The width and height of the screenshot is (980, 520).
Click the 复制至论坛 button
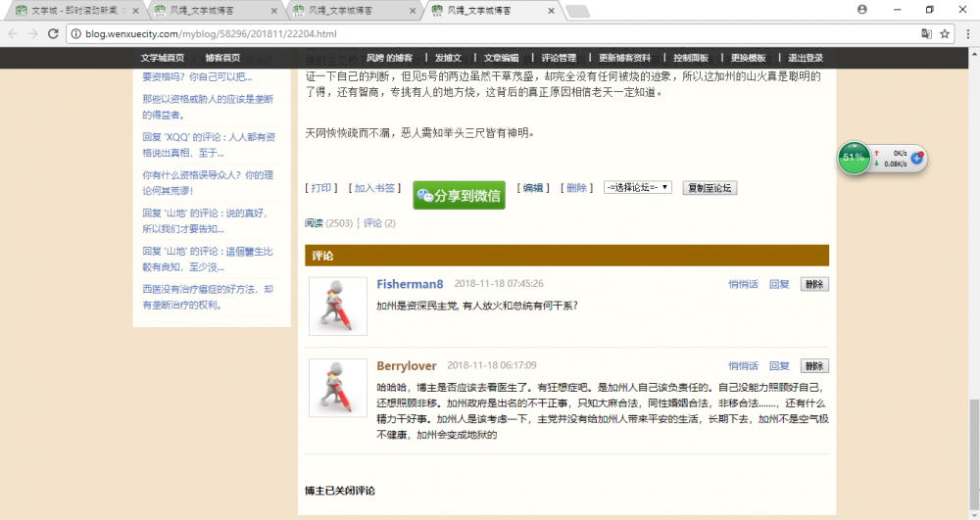(710, 187)
